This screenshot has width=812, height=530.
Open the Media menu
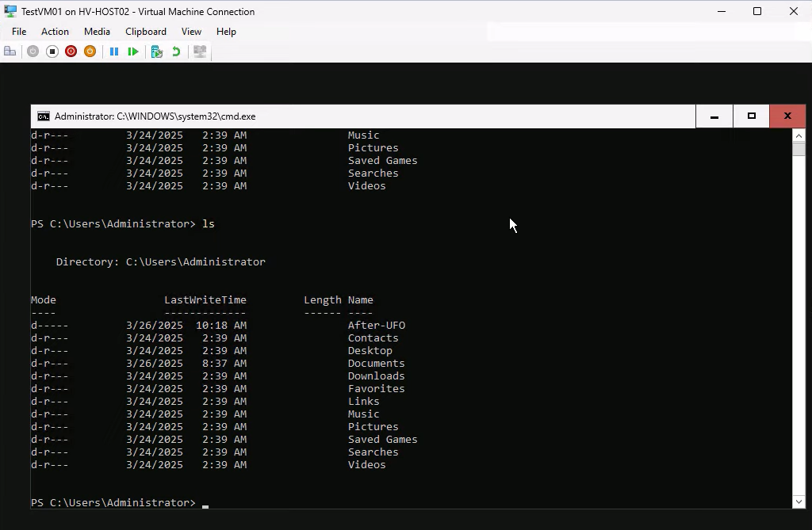(x=97, y=32)
